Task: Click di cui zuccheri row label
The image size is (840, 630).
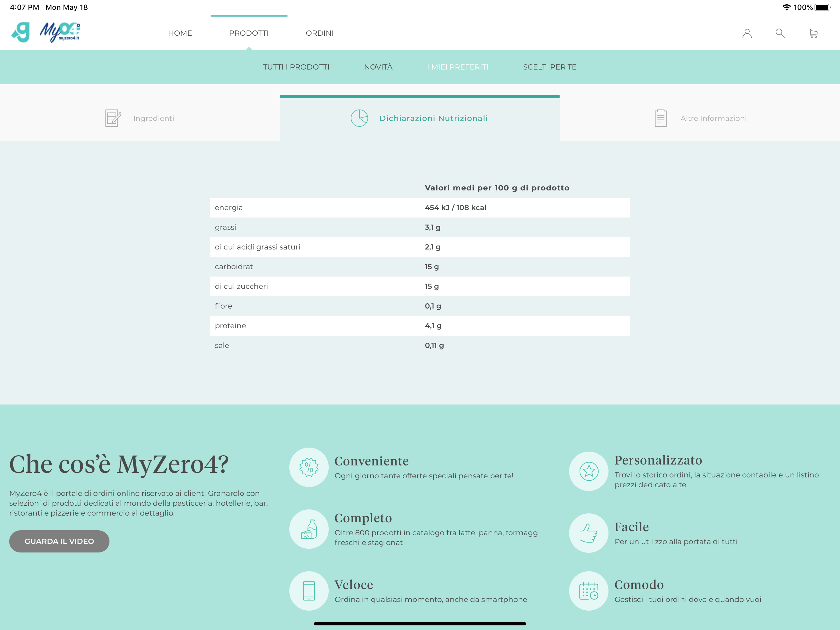Action: click(241, 286)
